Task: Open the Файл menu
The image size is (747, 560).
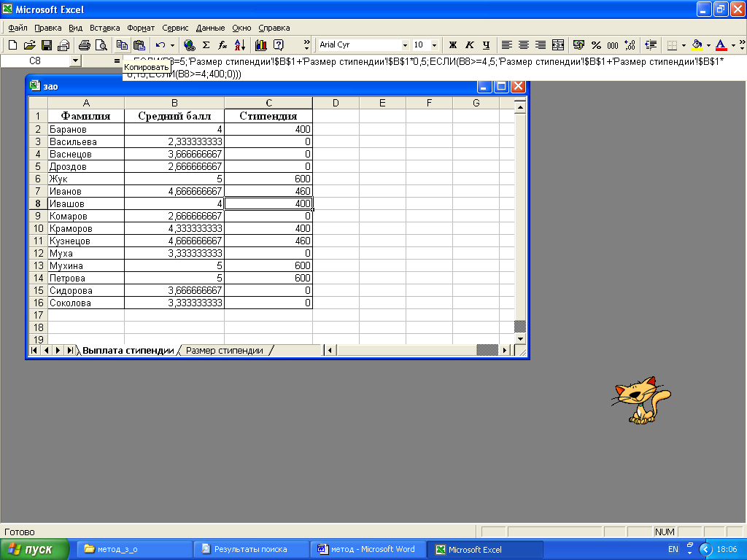Action: (x=18, y=28)
